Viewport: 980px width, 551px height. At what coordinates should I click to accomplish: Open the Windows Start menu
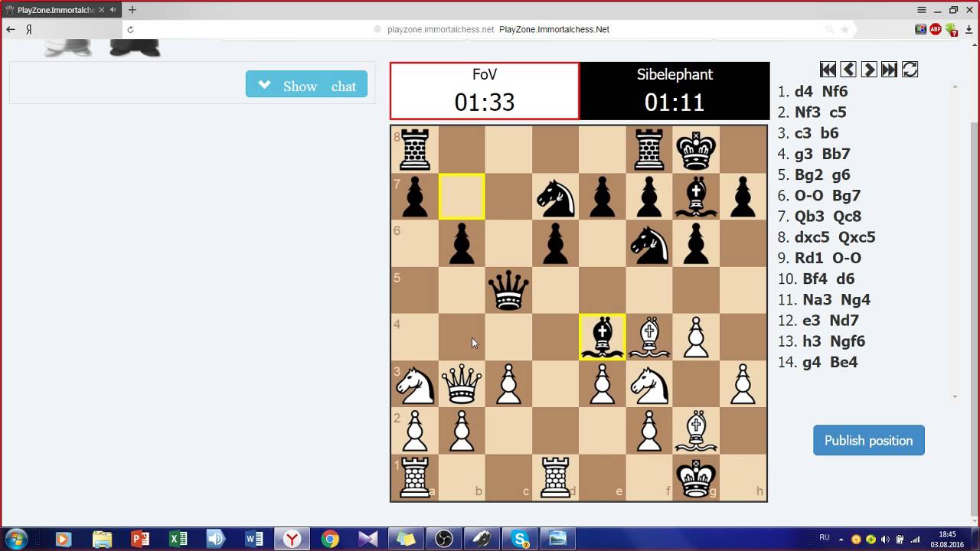16,539
